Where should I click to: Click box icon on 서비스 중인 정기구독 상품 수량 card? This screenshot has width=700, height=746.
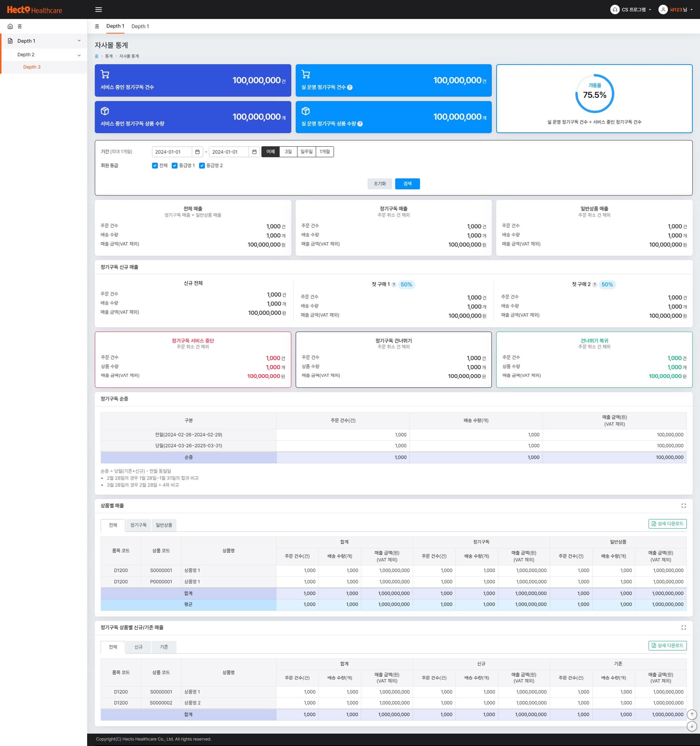(x=105, y=111)
